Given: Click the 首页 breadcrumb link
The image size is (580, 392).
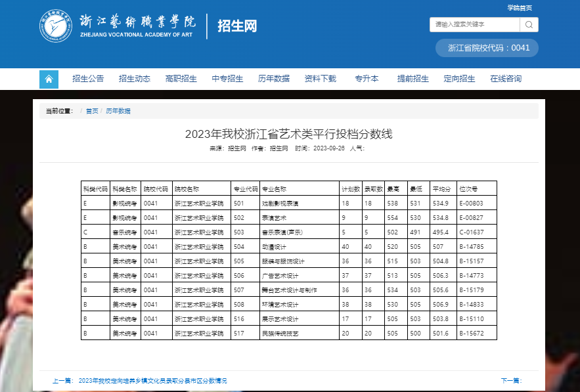Looking at the screenshot, I should tap(92, 111).
